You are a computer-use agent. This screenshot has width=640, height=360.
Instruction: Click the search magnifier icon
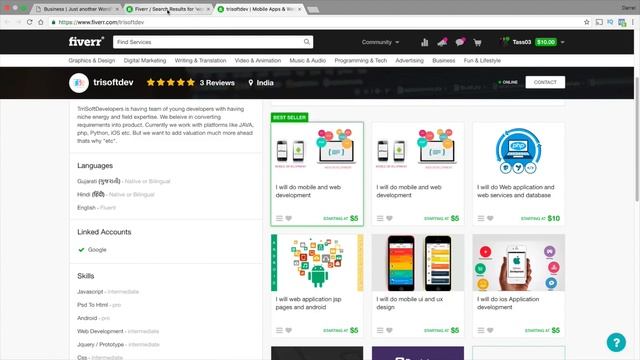tap(307, 42)
